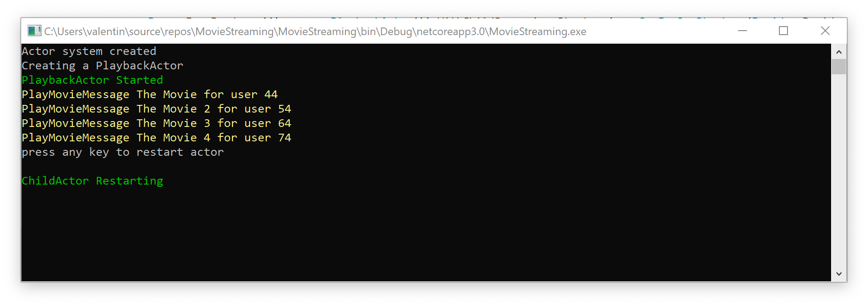Maximize the MovieStreaming console window
The width and height of the screenshot is (868, 307).
coord(783,31)
